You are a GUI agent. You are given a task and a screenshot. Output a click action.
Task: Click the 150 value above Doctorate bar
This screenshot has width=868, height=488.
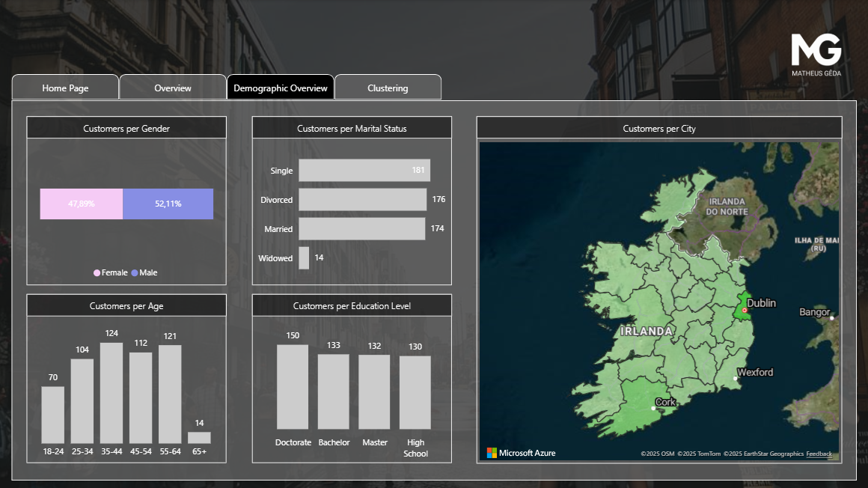[293, 335]
